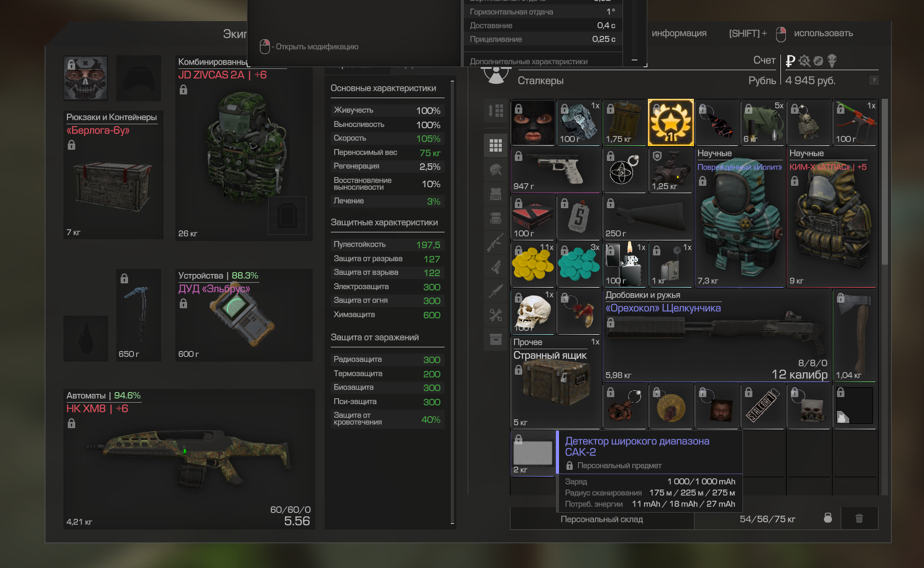
Task: Filter inventory by armor vest icon
Action: (x=496, y=194)
